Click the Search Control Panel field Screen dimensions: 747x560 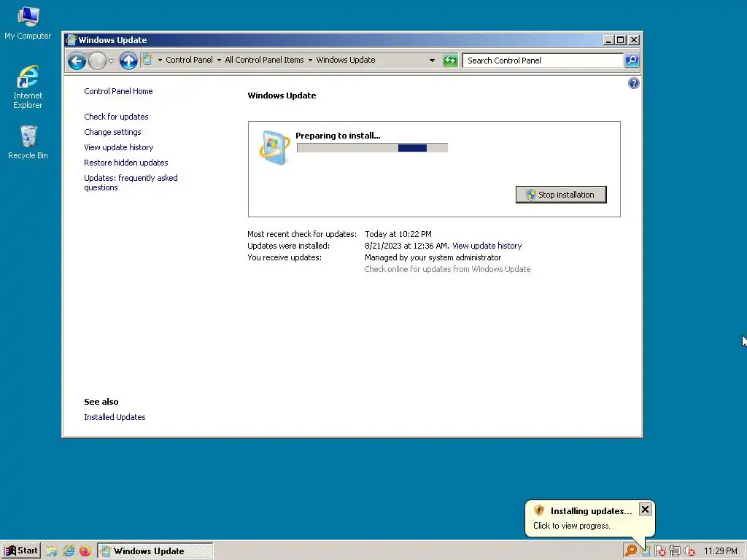(543, 61)
